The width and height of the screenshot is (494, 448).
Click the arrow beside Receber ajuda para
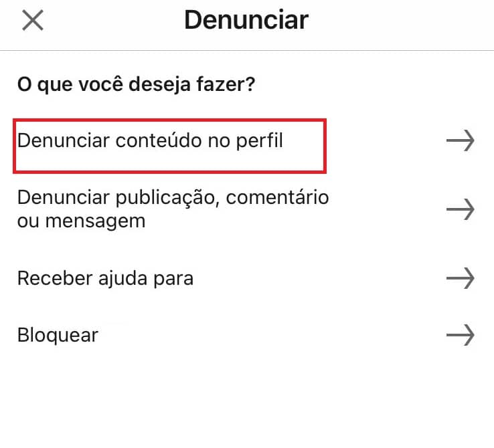pyautogui.click(x=461, y=278)
